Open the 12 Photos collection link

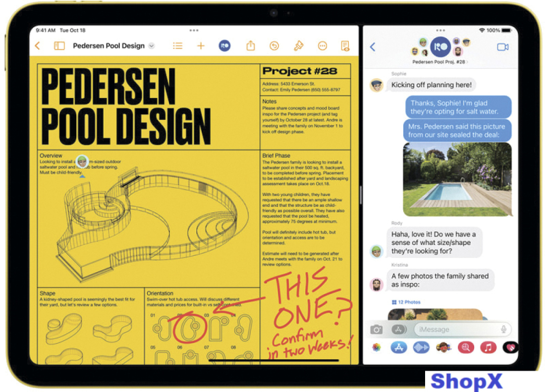coord(406,302)
